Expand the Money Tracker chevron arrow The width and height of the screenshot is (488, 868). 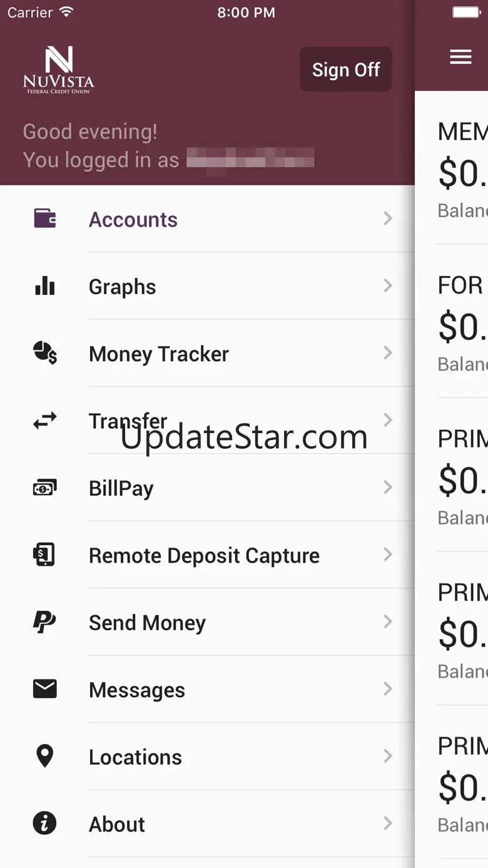[x=388, y=353]
